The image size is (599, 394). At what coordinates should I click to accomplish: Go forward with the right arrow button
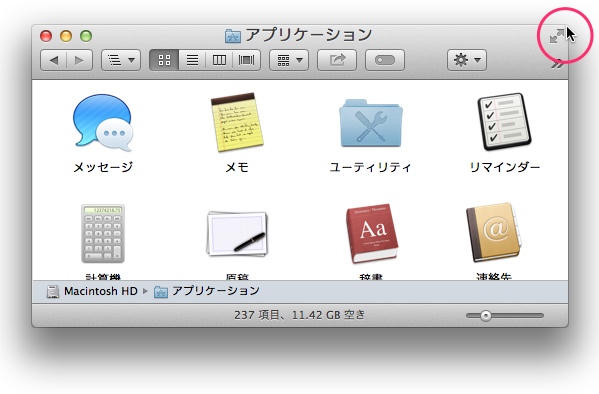79,60
